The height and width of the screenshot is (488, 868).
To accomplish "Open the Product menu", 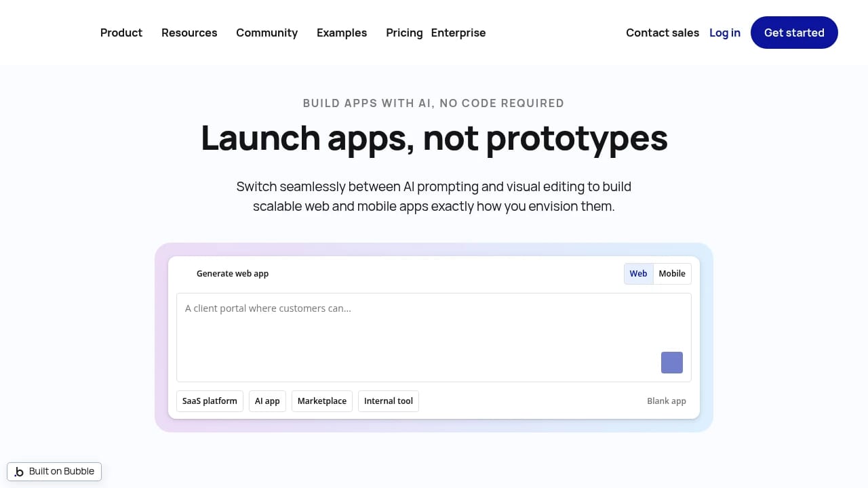I will click(121, 33).
